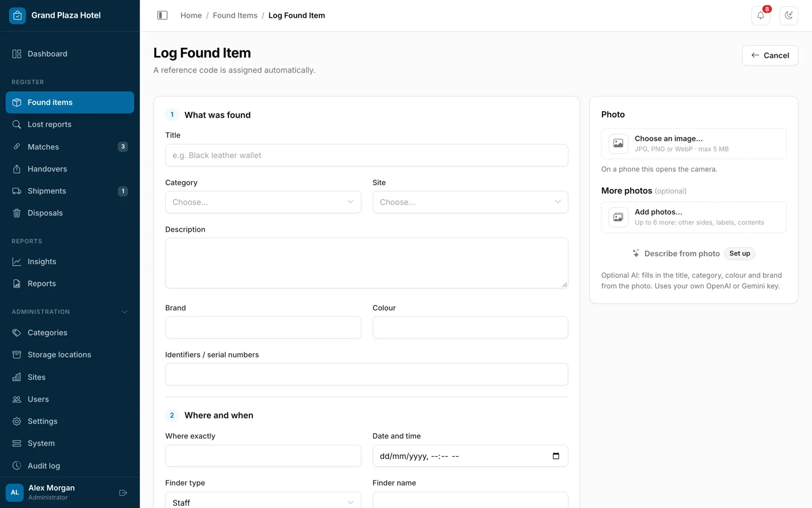
Task: Open the Category dropdown
Action: (263, 202)
